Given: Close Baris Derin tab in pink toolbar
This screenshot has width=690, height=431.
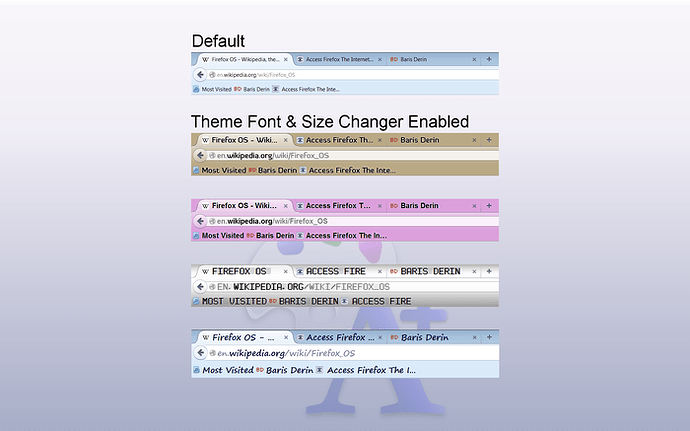Looking at the screenshot, I should pyautogui.click(x=474, y=206).
